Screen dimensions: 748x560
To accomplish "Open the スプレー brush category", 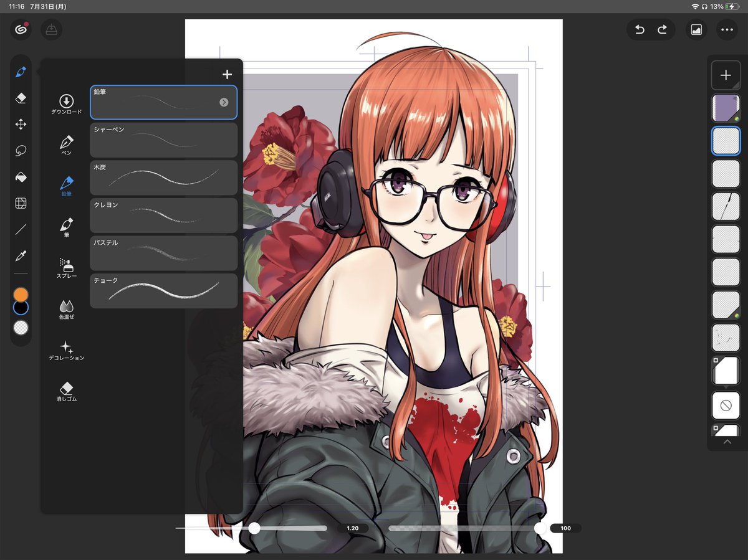I will click(x=66, y=268).
